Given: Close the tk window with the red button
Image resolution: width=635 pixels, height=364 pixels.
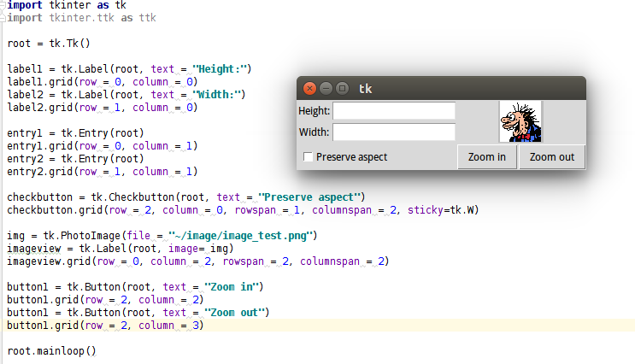Looking at the screenshot, I should tap(309, 88).
